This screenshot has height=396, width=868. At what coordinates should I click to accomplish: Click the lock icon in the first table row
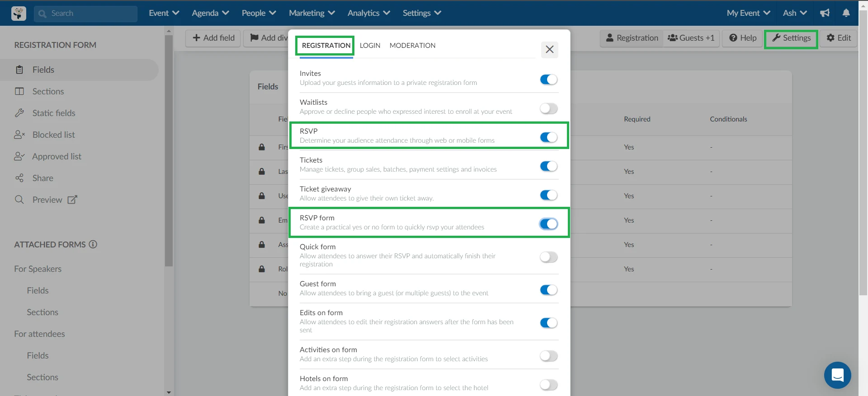point(262,147)
